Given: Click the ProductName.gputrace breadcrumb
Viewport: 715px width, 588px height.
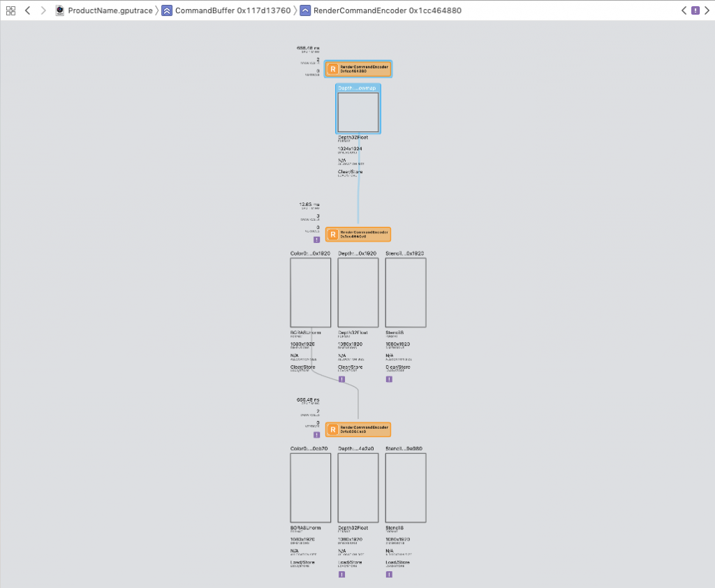Looking at the screenshot, I should [103, 10].
